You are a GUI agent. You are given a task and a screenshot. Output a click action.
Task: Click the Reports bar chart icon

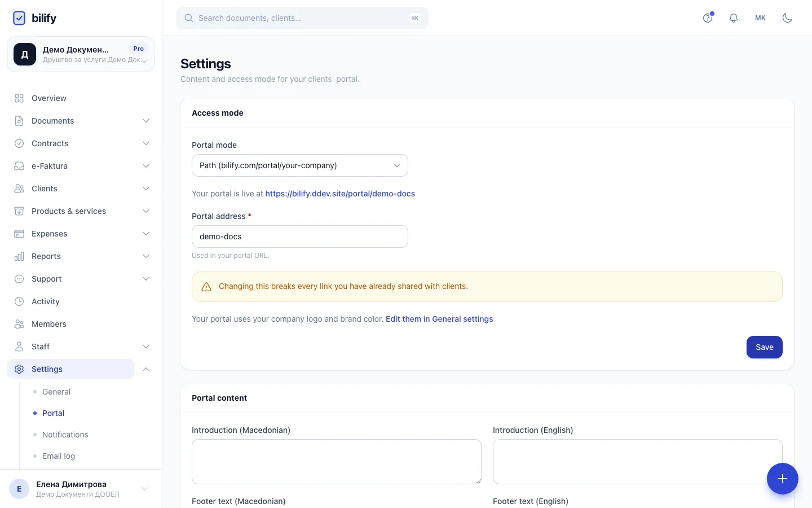(x=19, y=256)
